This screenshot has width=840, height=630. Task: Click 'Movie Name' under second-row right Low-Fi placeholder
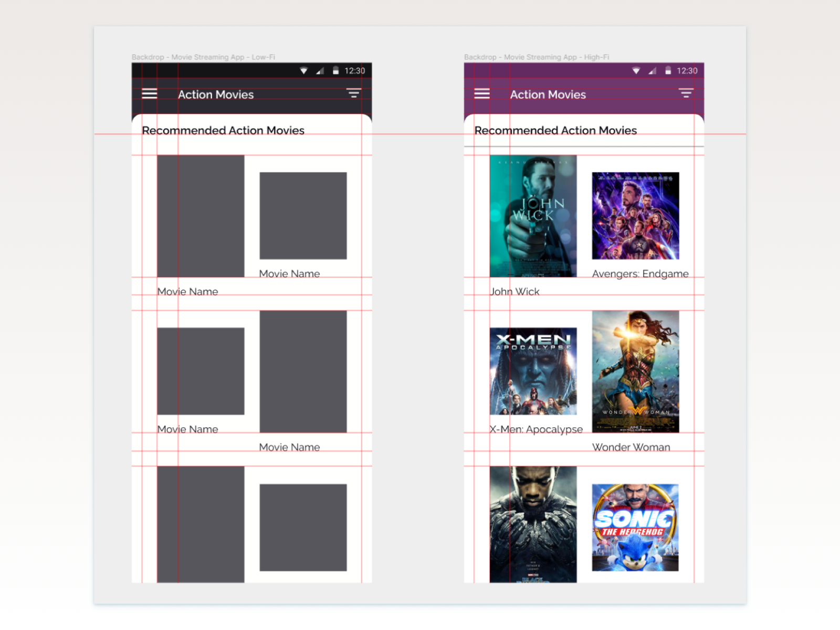click(289, 447)
